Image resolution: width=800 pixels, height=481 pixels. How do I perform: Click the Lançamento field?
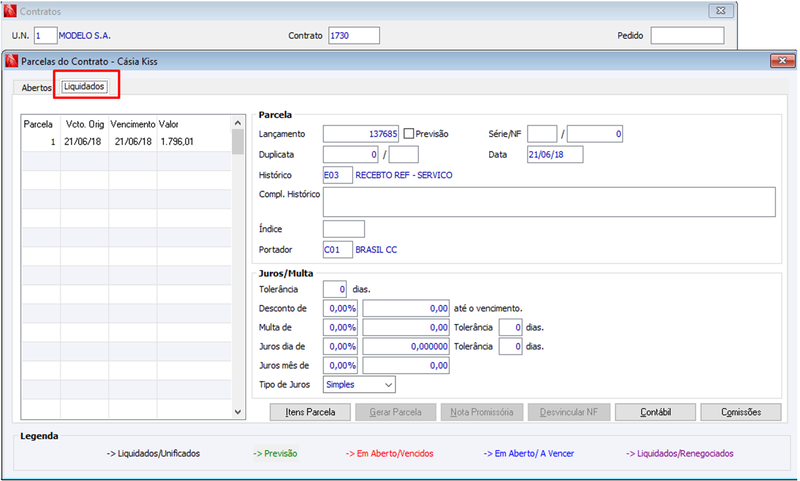click(x=361, y=134)
